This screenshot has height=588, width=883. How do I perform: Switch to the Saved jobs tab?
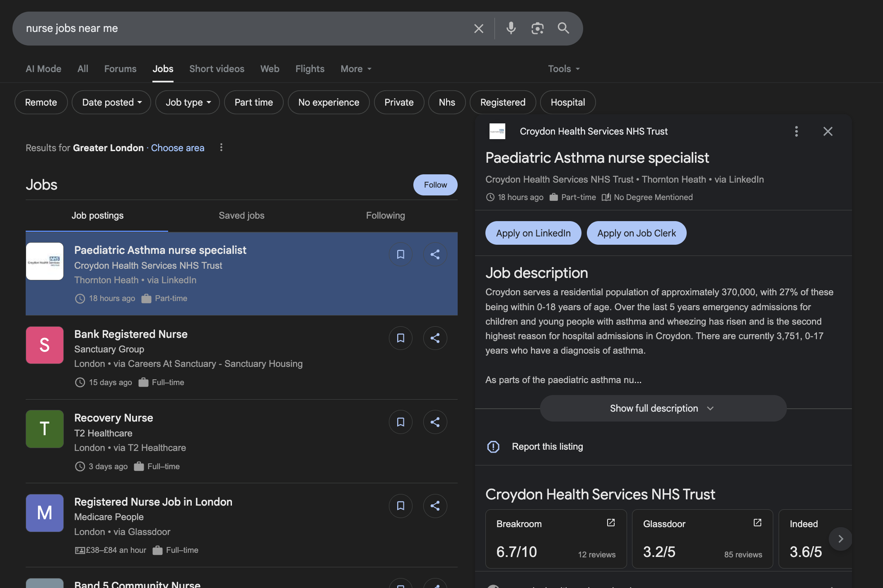(x=241, y=215)
